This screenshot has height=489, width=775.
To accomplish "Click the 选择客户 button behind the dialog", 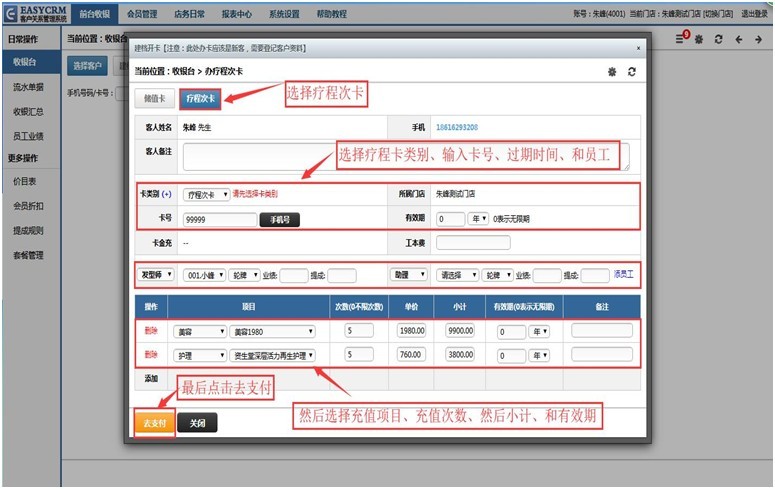I will [x=87, y=66].
